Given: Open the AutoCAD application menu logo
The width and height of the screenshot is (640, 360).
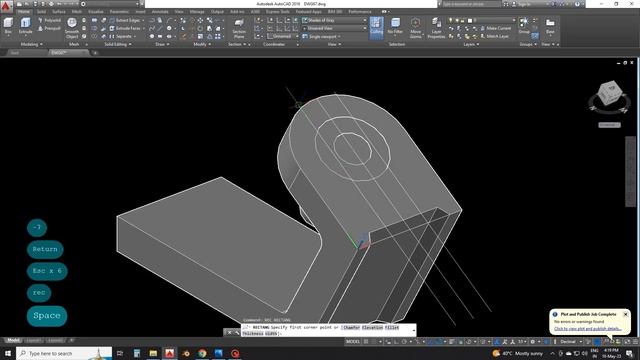Looking at the screenshot, I should coord(6,6).
